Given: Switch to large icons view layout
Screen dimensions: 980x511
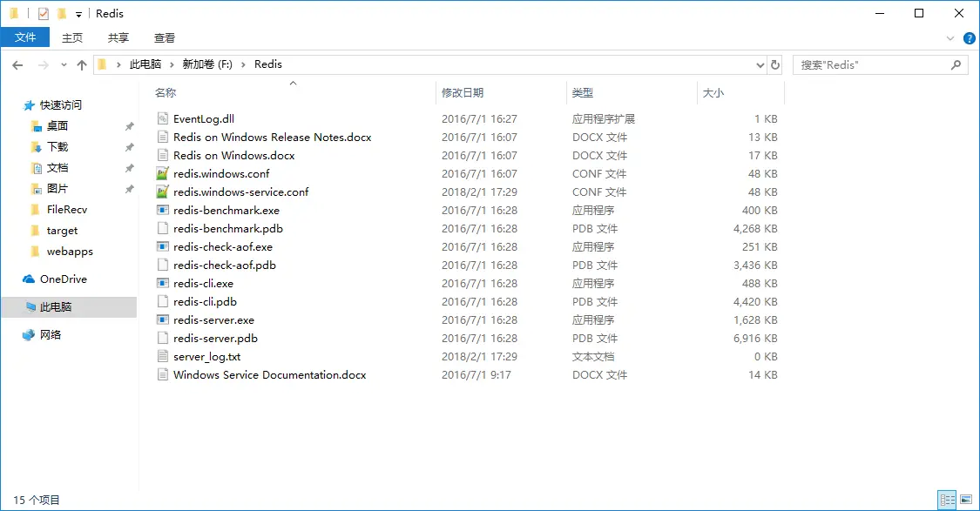Looking at the screenshot, I should pyautogui.click(x=965, y=500).
